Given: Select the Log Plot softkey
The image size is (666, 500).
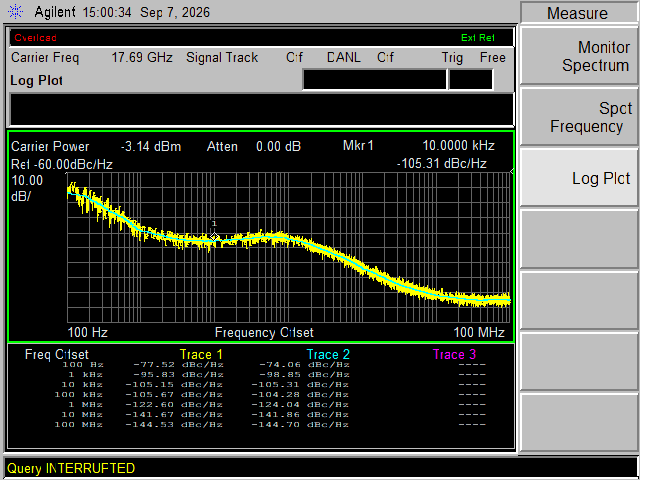Looking at the screenshot, I should [579, 178].
